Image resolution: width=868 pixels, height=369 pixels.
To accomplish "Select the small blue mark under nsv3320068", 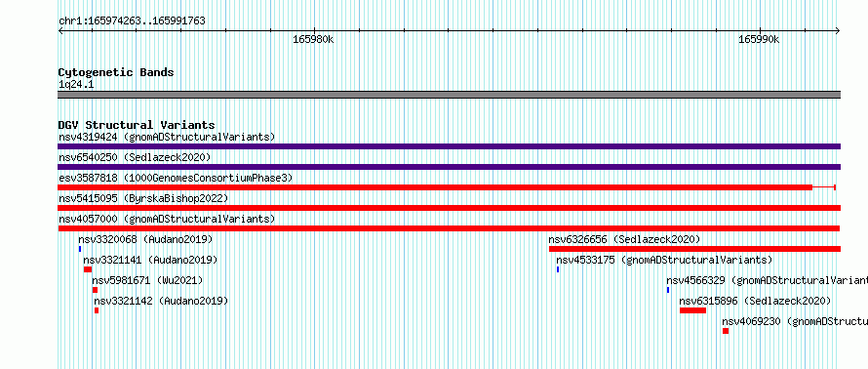I will point(80,249).
